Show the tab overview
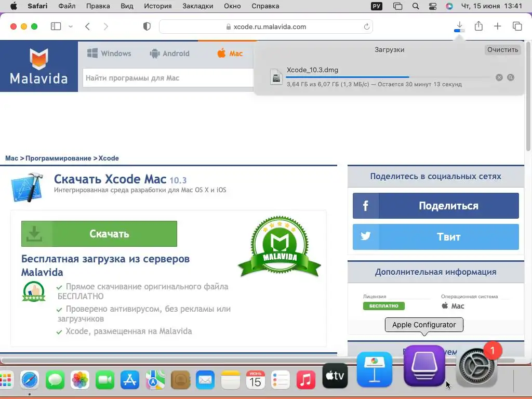This screenshot has height=399, width=532. 517,26
